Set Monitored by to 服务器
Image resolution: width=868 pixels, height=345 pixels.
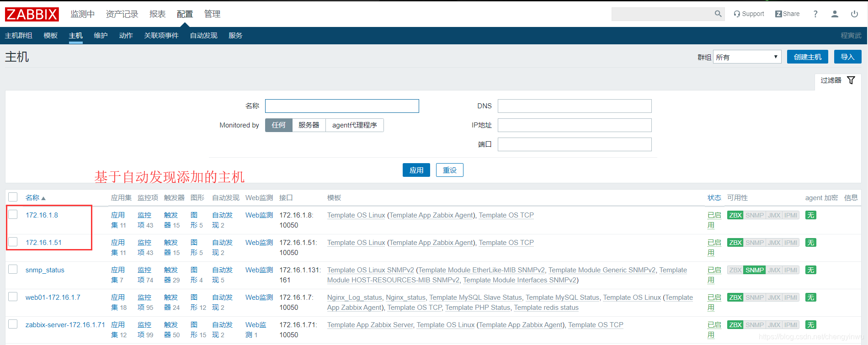pyautogui.click(x=309, y=125)
